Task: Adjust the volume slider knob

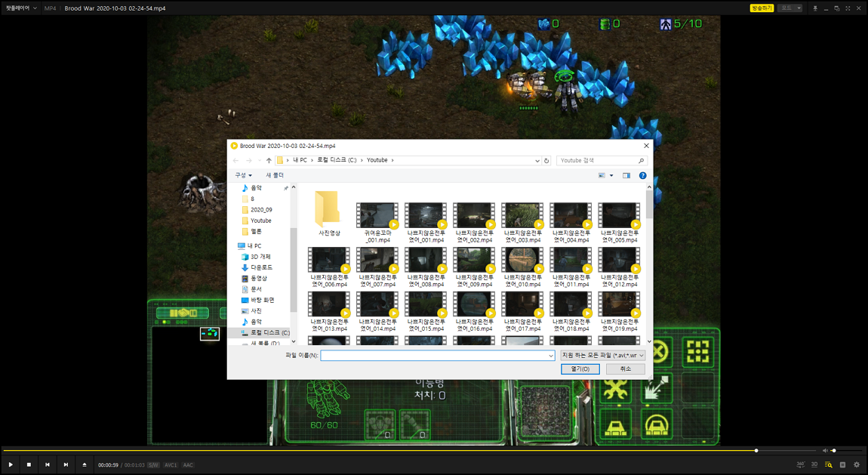Action: coord(834,451)
